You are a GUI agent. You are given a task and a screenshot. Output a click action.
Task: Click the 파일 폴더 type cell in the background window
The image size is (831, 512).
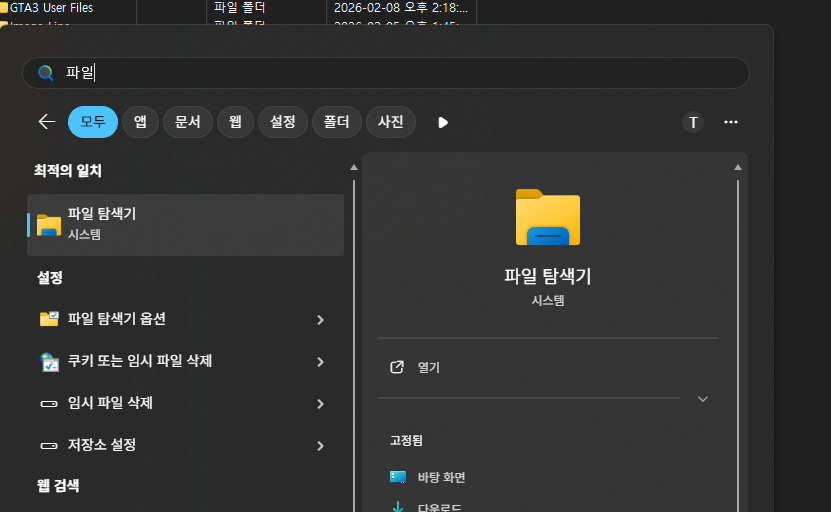[x=240, y=7]
